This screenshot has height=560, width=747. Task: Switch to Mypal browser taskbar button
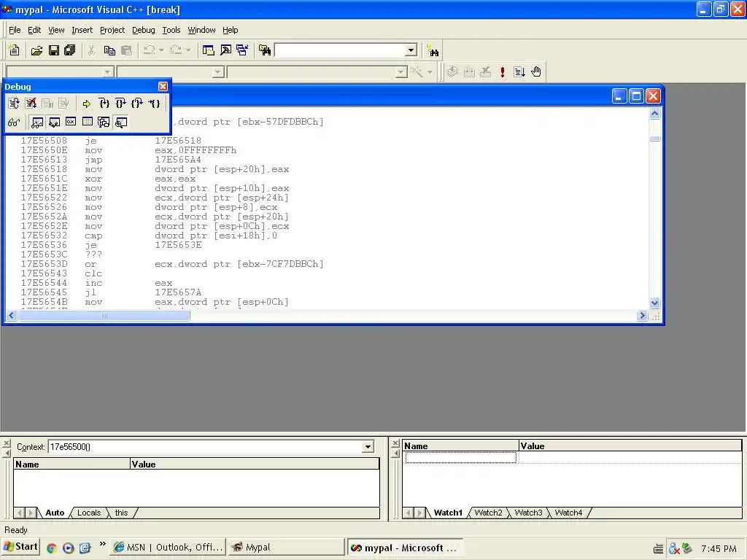tap(286, 547)
